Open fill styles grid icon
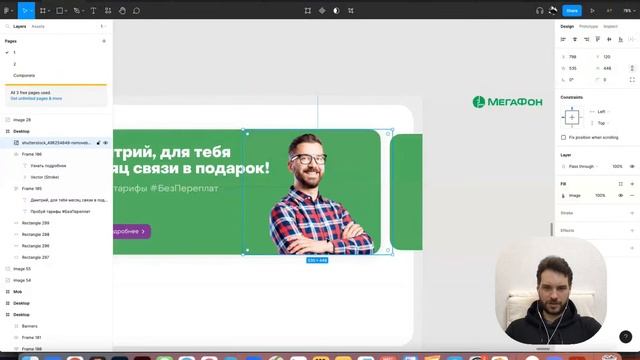 (620, 184)
